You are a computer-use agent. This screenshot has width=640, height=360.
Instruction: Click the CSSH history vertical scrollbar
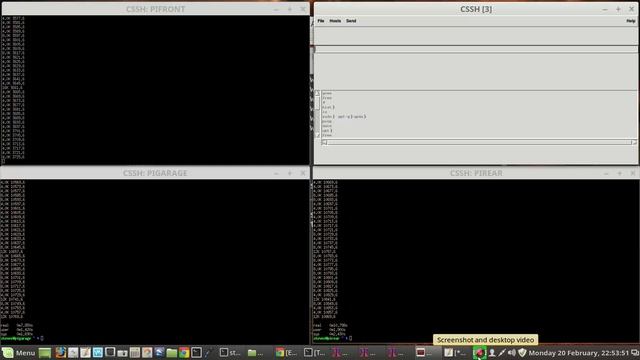click(x=318, y=114)
